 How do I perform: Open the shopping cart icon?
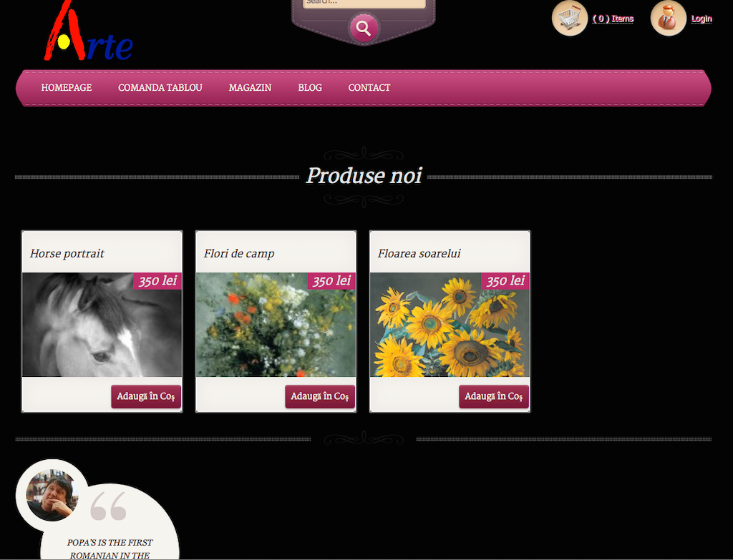pos(569,19)
